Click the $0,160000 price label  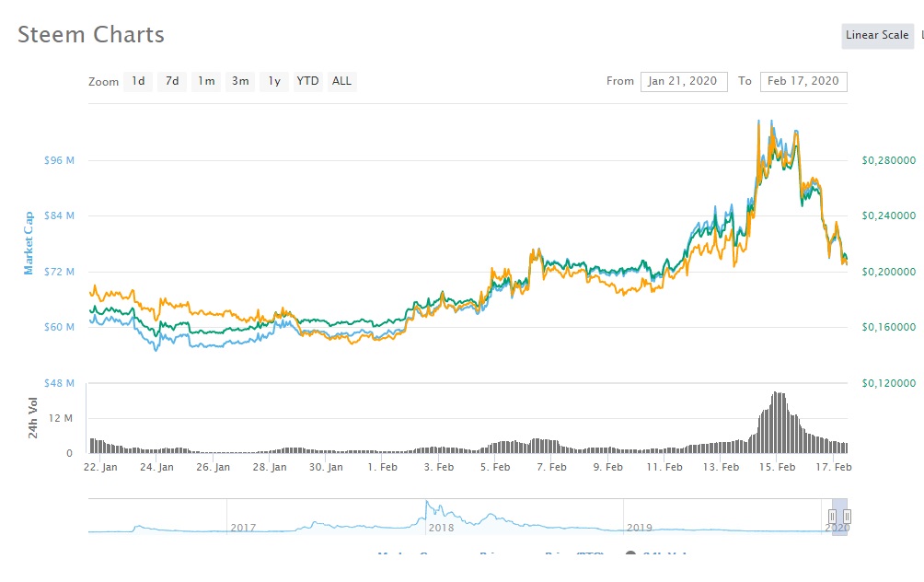point(889,327)
